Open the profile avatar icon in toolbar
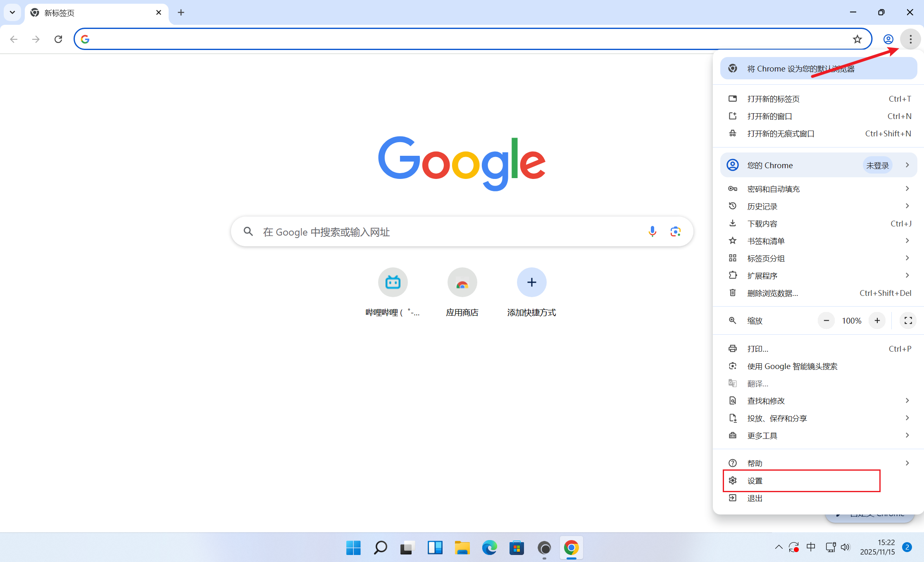 pyautogui.click(x=888, y=39)
